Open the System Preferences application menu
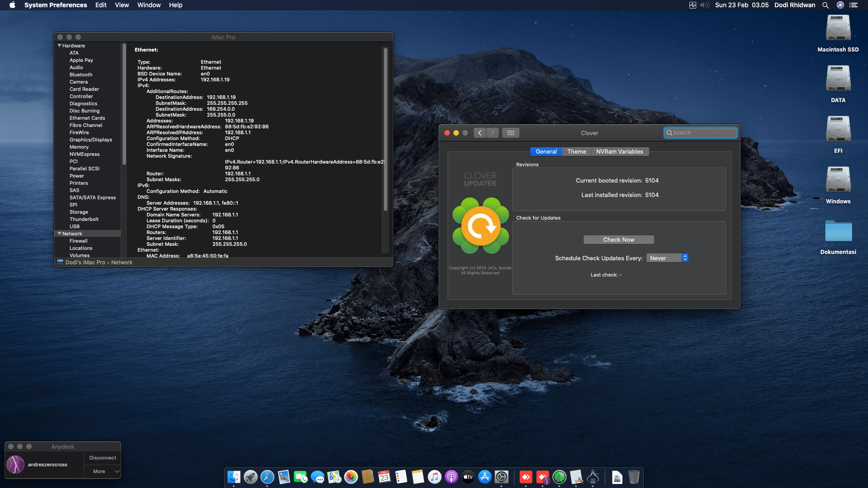Screen dimensions: 868x488 point(56,5)
